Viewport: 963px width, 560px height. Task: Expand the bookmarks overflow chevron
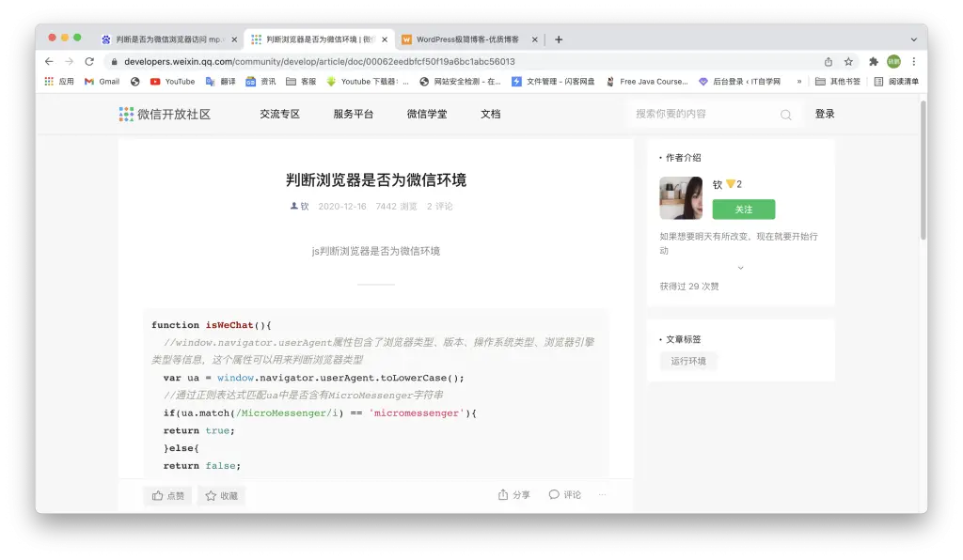click(799, 82)
